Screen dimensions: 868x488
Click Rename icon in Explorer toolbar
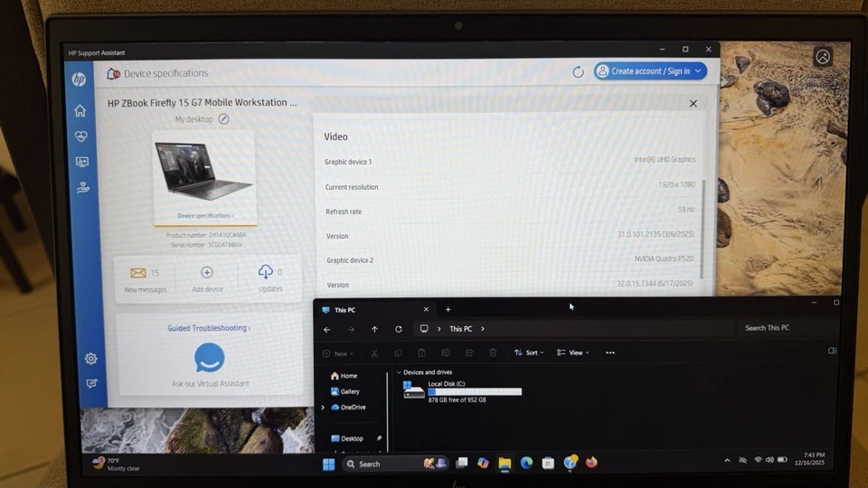pos(446,353)
